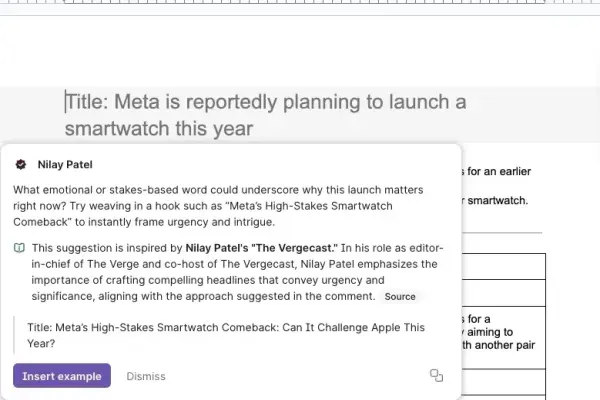Open the Source link

pos(400,297)
